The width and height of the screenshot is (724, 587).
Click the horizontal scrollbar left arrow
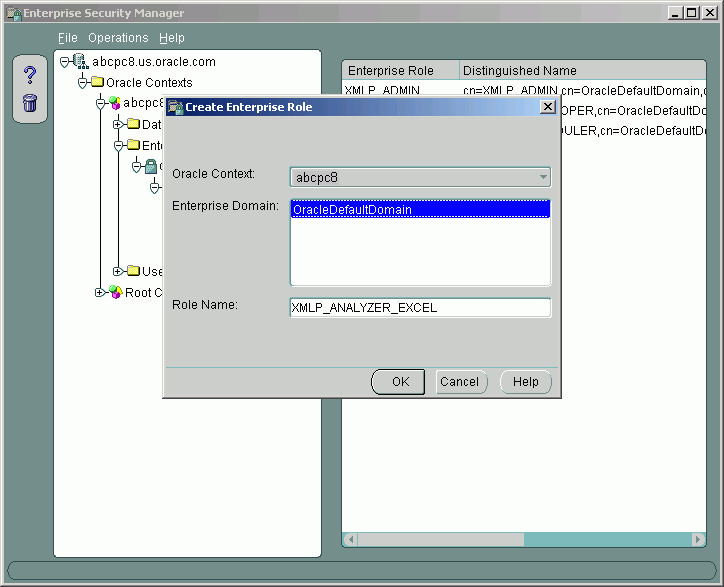pyautogui.click(x=350, y=539)
